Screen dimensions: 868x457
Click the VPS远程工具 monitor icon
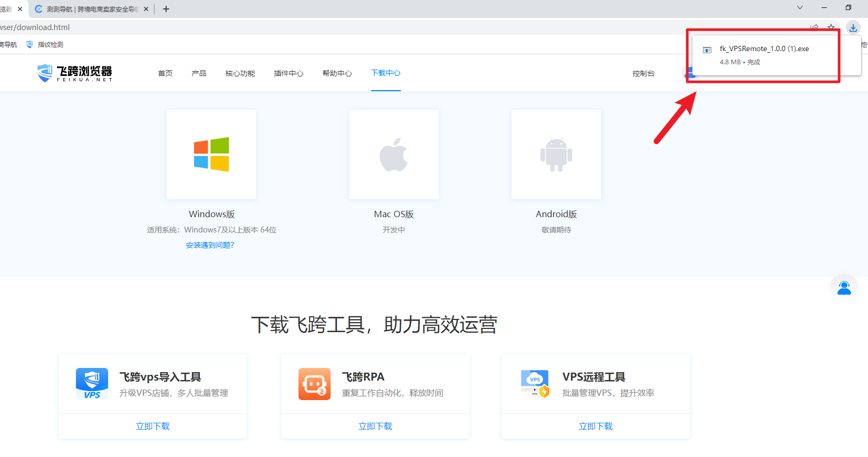point(535,384)
